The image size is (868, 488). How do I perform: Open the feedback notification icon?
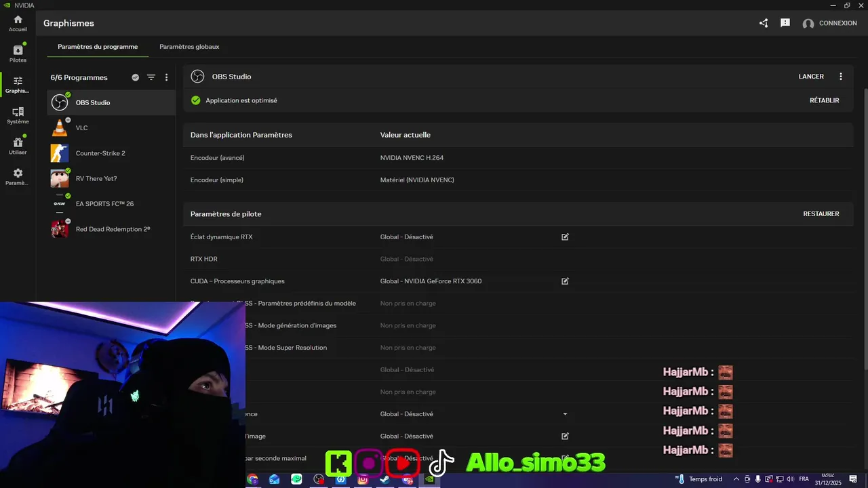(x=785, y=23)
